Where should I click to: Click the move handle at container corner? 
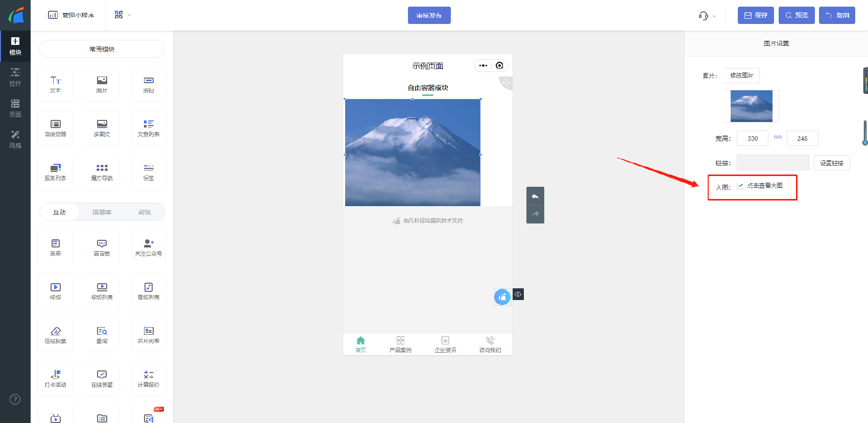(507, 82)
